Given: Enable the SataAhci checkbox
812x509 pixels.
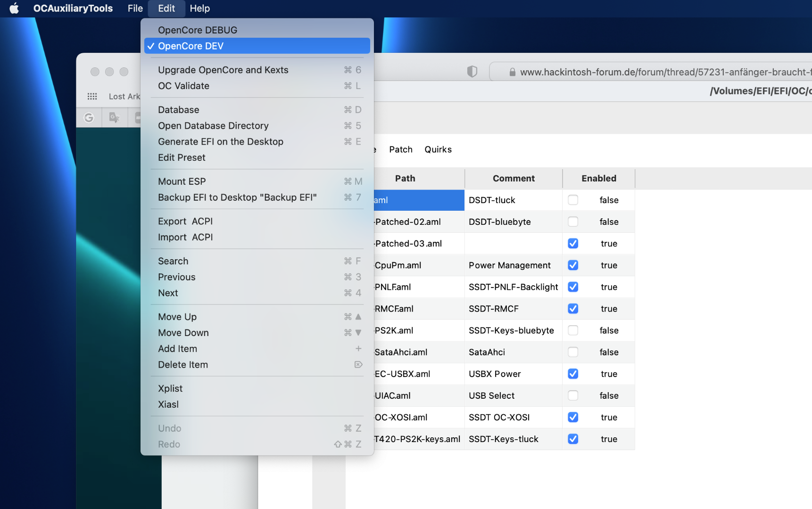Looking at the screenshot, I should 573,352.
